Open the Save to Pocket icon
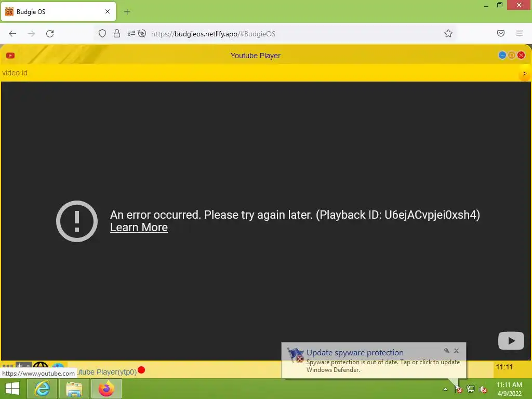Viewport: 532px width, 399px height. coord(501,33)
